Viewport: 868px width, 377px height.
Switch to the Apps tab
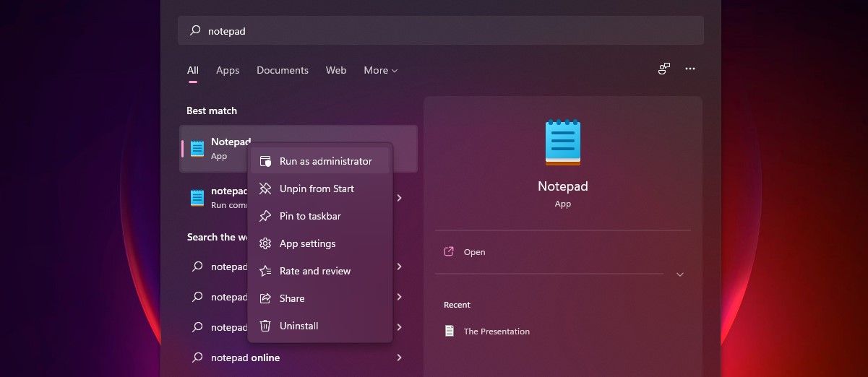[x=228, y=70]
